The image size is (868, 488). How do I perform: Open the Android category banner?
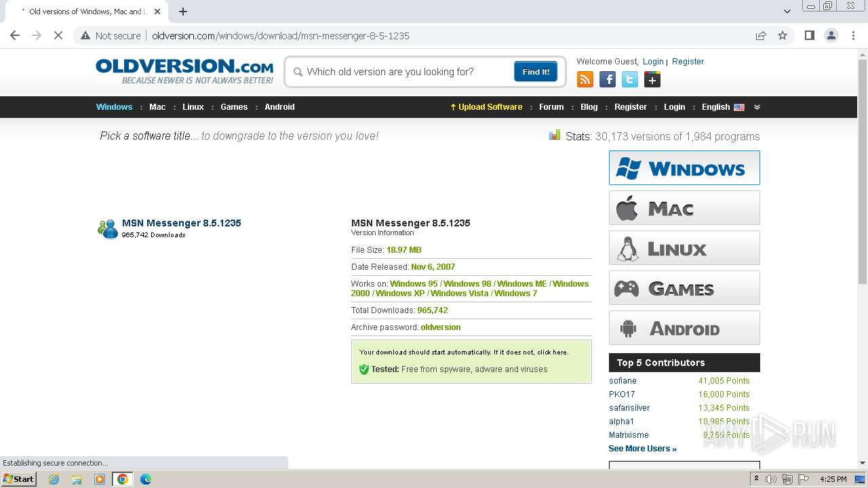pyautogui.click(x=684, y=327)
